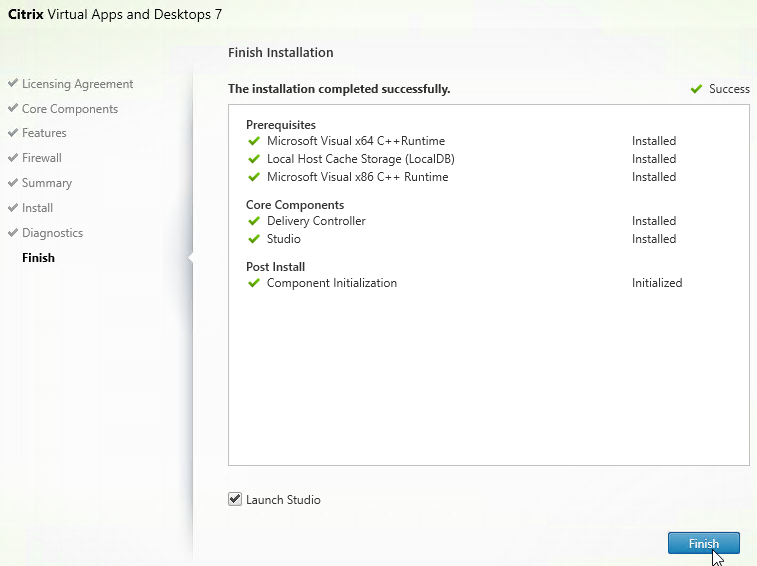Click the Prerequisites heading
This screenshot has width=757, height=566.
click(280, 125)
